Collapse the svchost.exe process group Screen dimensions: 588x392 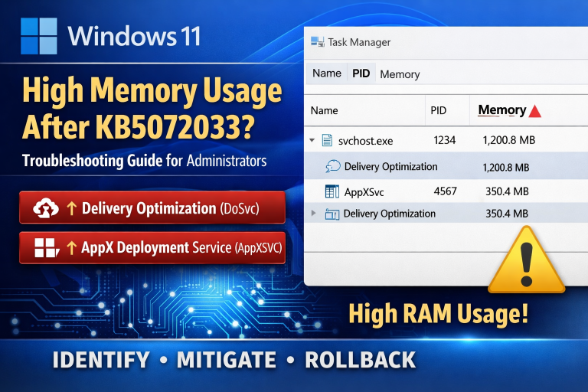(312, 140)
